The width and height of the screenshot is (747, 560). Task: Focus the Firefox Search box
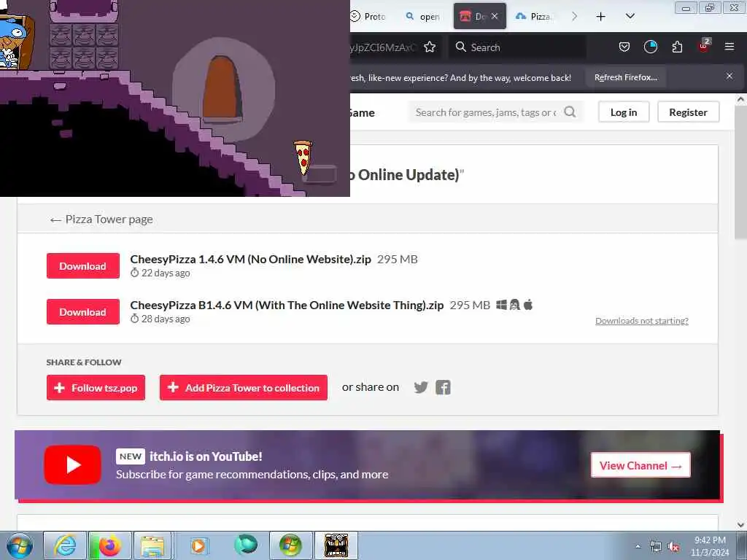pyautogui.click(x=517, y=47)
